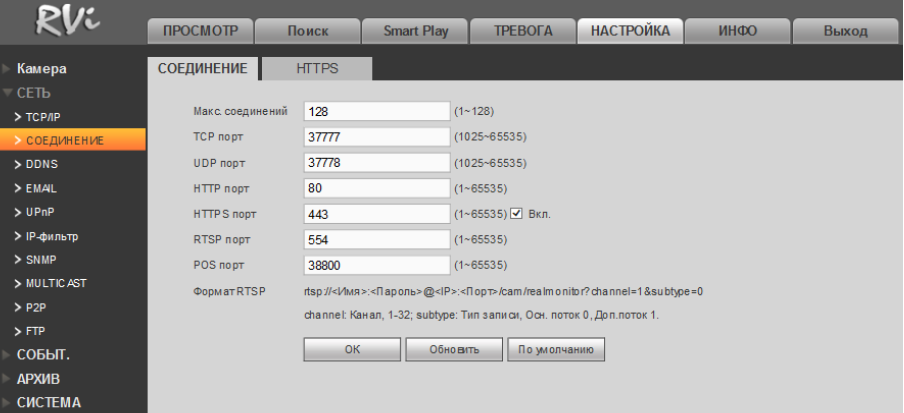Open the ПРОСМОТР tab

200,31
